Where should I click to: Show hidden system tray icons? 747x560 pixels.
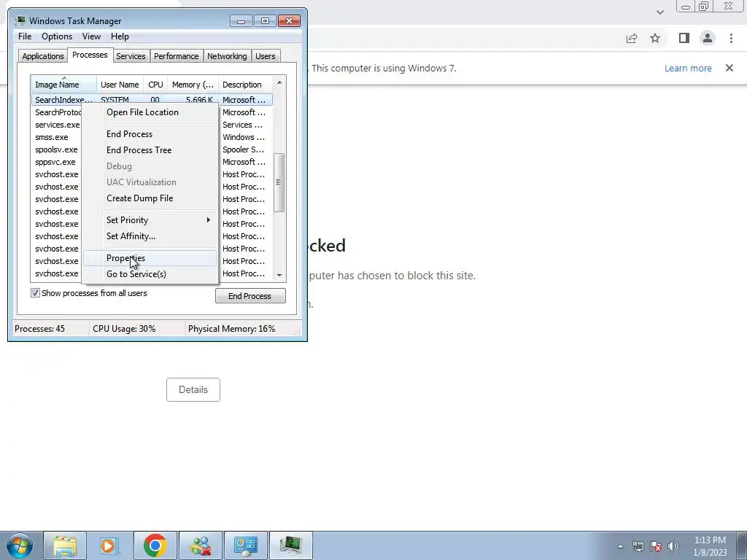tap(620, 546)
